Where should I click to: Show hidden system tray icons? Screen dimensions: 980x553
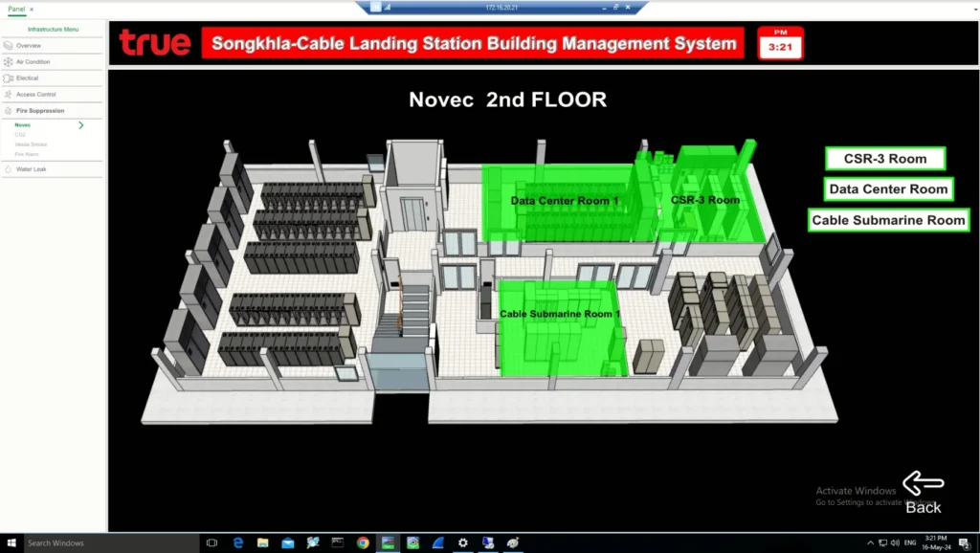pos(870,543)
